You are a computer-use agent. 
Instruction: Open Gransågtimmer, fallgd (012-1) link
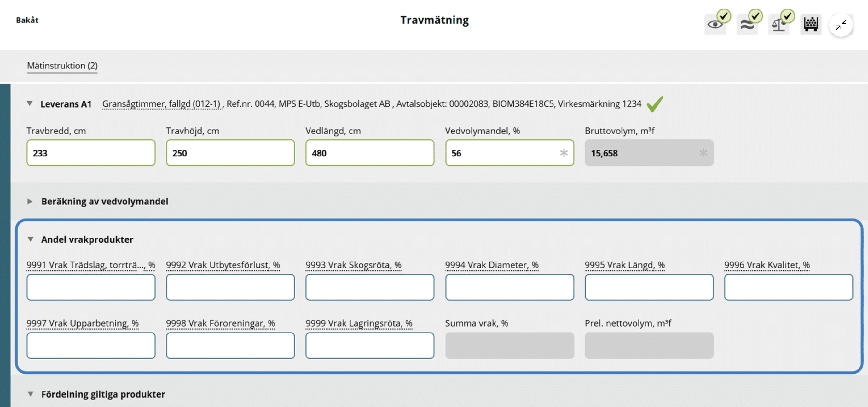click(161, 104)
